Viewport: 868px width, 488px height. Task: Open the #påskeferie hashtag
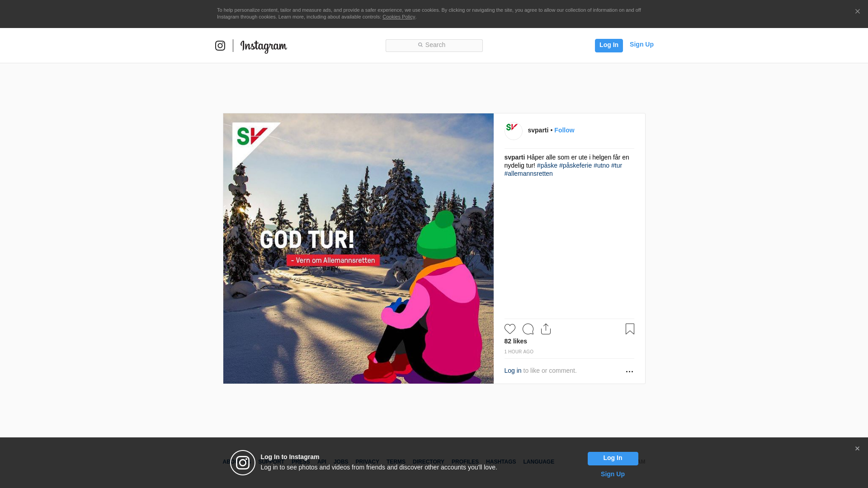tap(575, 165)
